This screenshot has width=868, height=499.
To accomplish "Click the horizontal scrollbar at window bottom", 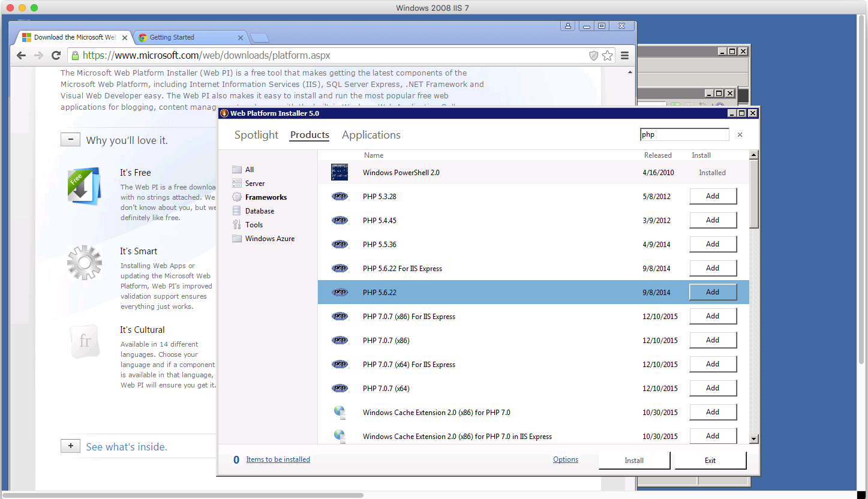I will pos(183,495).
